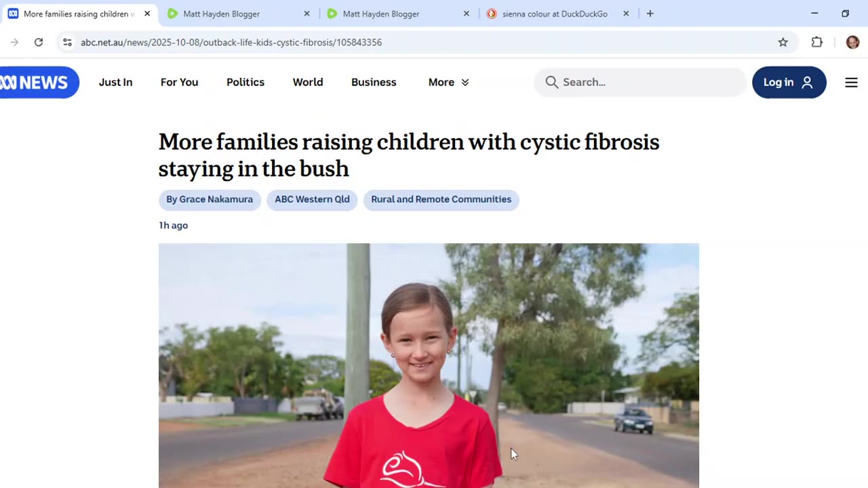Open the Business section
The image size is (868, 488).
(x=374, y=82)
